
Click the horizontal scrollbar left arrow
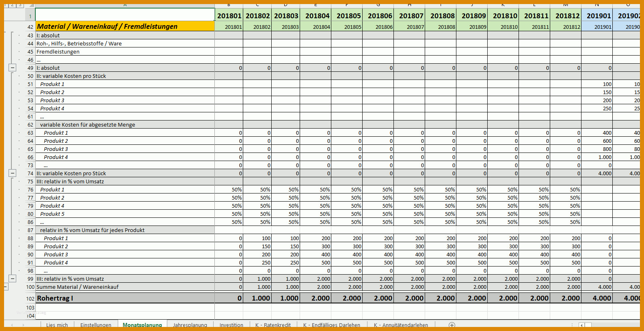tap(581, 325)
